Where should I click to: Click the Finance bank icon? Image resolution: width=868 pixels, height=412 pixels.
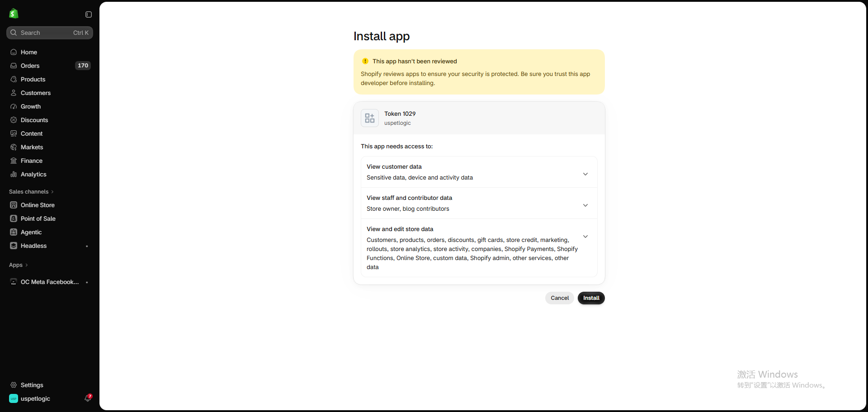(x=14, y=161)
